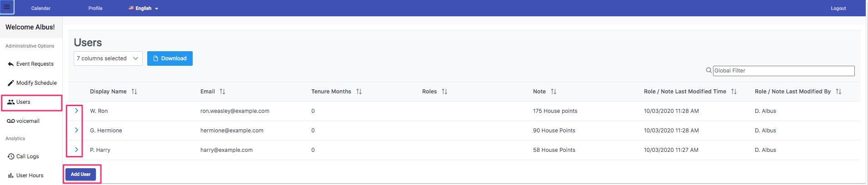The image size is (868, 185).
Task: Go to Calendar in top bar
Action: (41, 8)
